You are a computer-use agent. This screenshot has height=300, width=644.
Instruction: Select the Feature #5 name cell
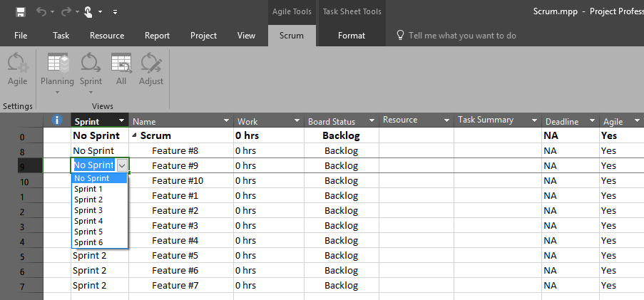coord(175,256)
